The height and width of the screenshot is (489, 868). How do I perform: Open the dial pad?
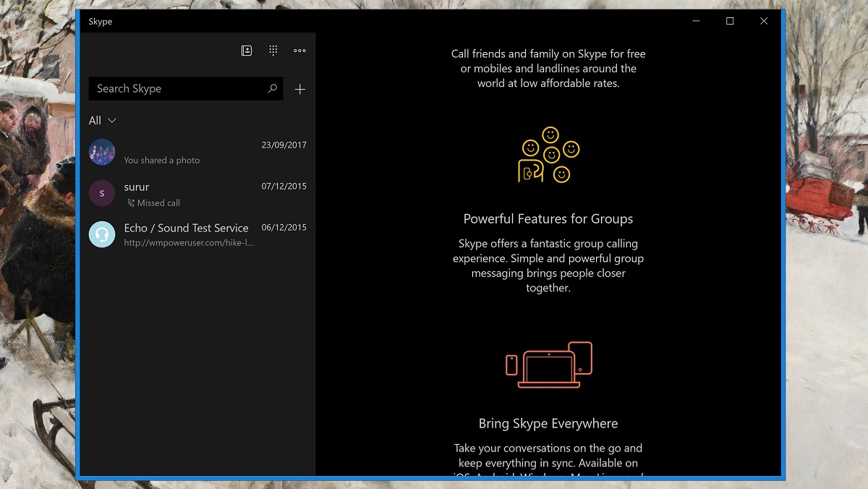[x=273, y=51]
